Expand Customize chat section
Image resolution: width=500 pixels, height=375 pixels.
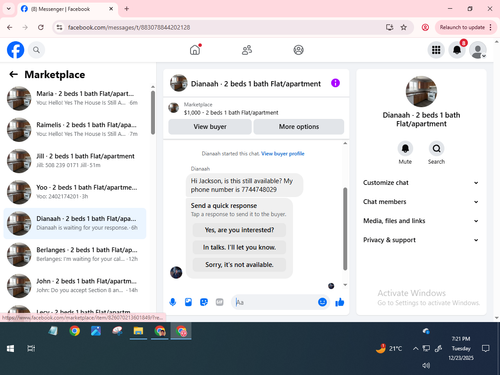pyautogui.click(x=421, y=183)
